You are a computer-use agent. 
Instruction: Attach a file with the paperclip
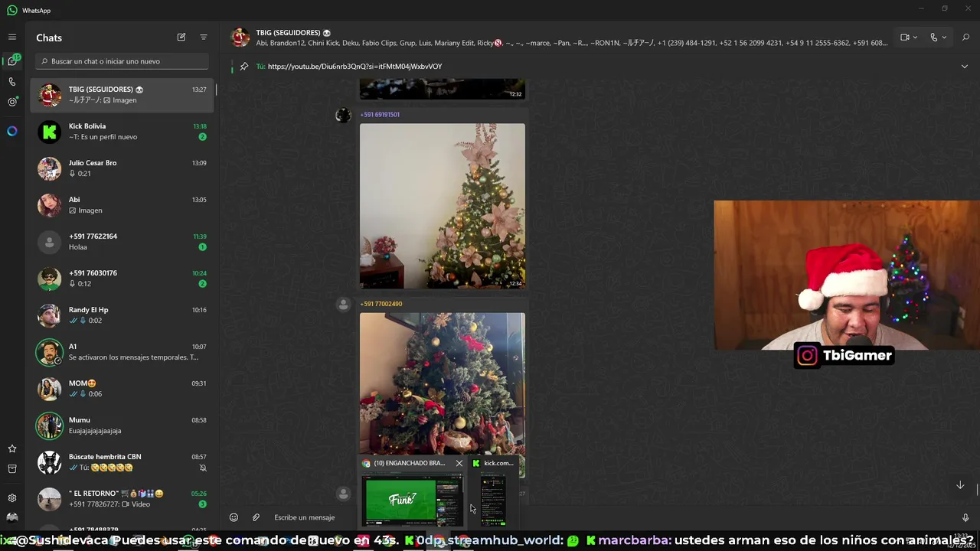pos(256,517)
